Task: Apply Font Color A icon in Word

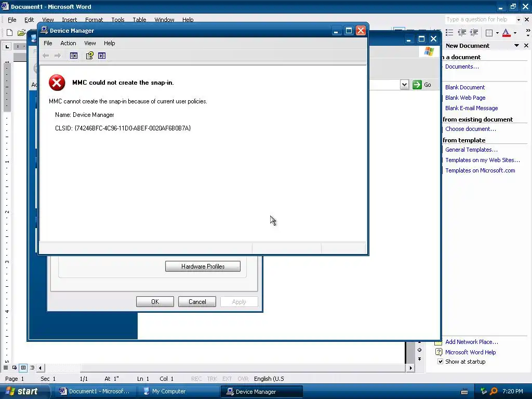Action: point(506,33)
